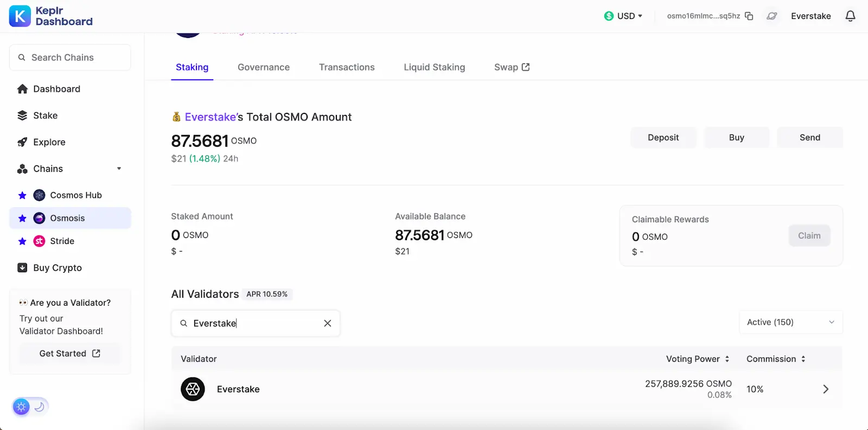Select the Staking tab

[192, 67]
